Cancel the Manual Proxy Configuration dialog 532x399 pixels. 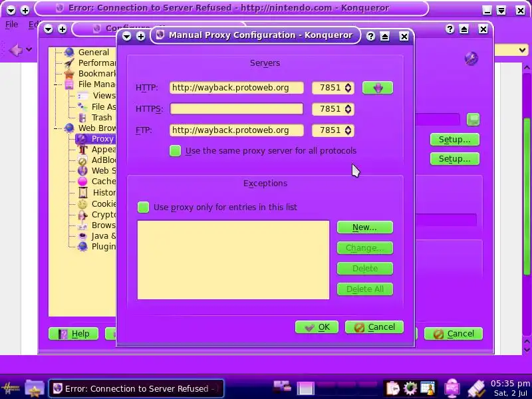coord(374,327)
